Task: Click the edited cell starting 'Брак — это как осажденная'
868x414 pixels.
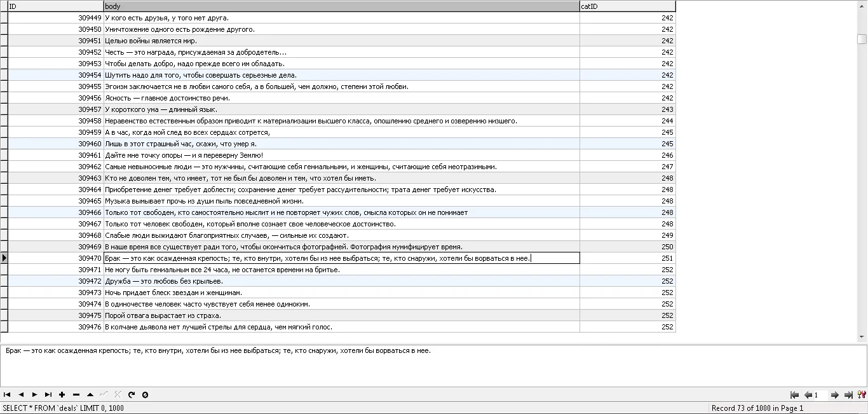Action: (x=342, y=258)
